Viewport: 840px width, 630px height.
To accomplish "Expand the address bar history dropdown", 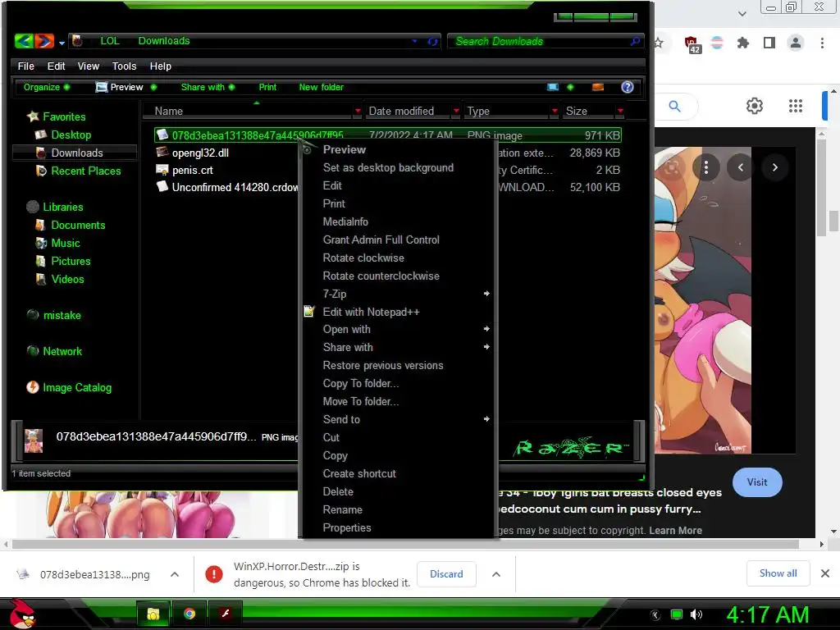I will point(414,41).
